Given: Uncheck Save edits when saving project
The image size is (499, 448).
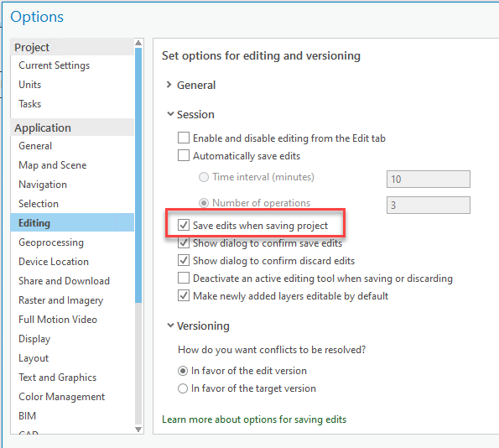Looking at the screenshot, I should click(x=184, y=225).
